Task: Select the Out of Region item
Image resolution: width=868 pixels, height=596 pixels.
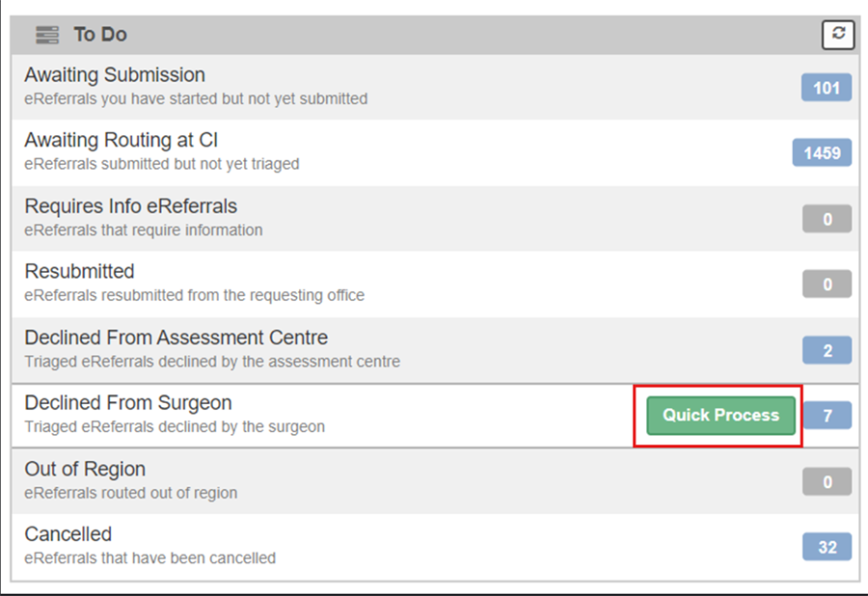Action: point(289,479)
